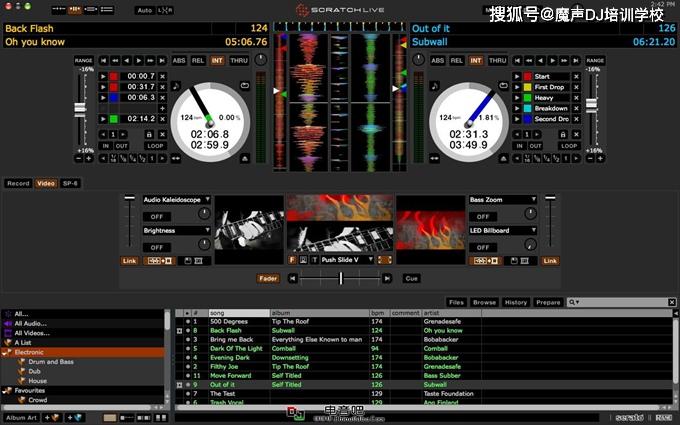
Task: Switch right deck to THRU mode
Action: (497, 60)
